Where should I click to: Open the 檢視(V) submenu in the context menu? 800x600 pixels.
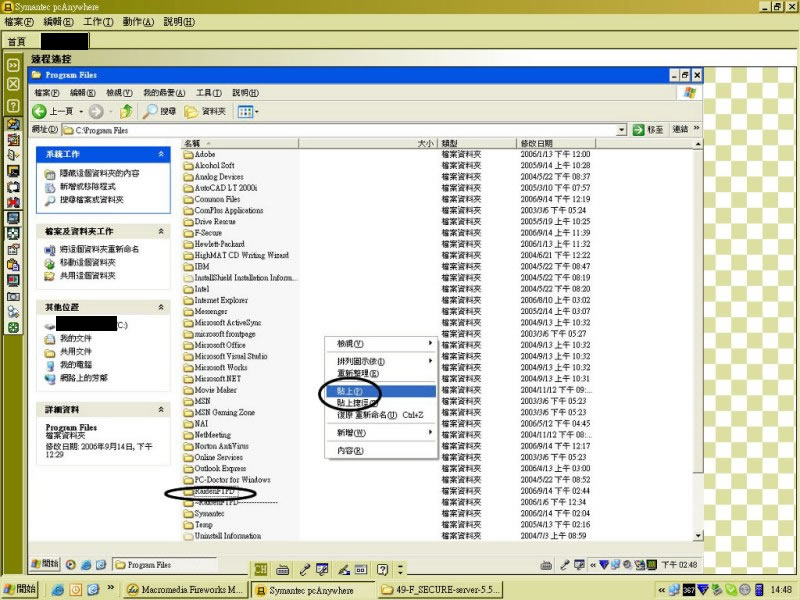pyautogui.click(x=381, y=344)
